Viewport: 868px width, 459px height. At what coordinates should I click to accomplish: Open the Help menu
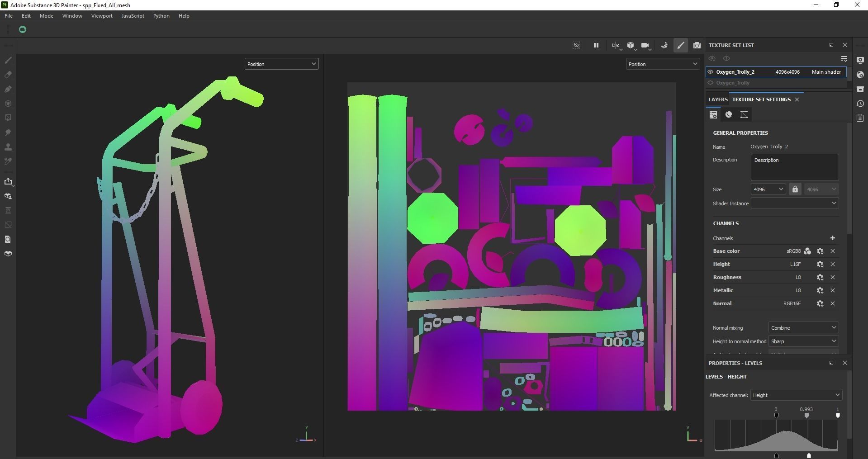point(184,16)
